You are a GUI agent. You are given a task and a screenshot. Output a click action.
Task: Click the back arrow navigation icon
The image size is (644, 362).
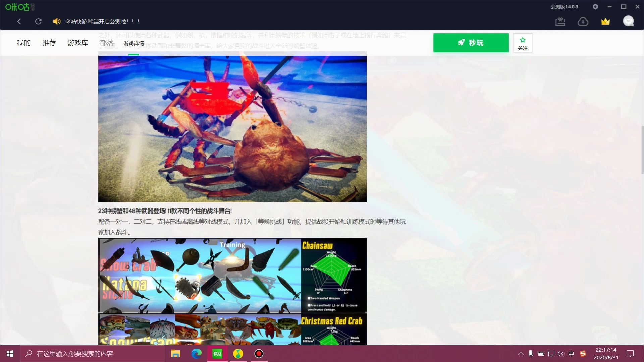(x=19, y=22)
